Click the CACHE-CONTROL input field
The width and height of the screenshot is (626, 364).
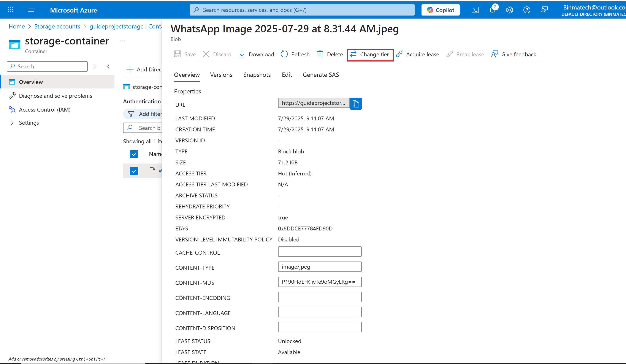tap(319, 252)
